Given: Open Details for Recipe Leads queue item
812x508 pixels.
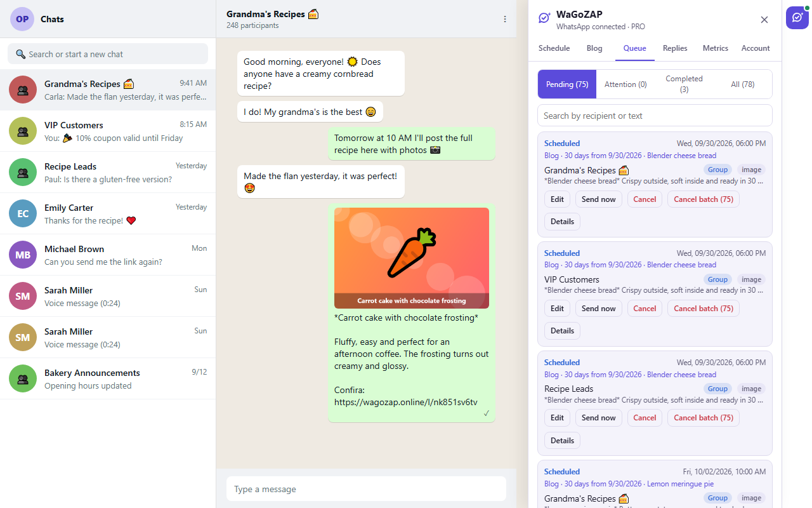Looking at the screenshot, I should (x=562, y=441).
